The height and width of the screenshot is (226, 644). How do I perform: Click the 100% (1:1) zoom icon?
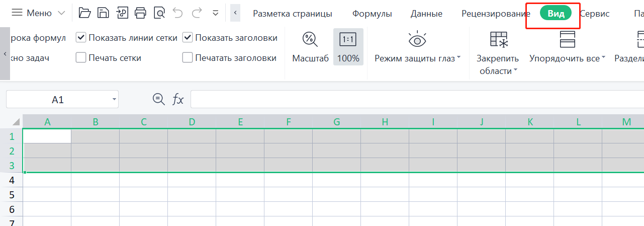[348, 39]
